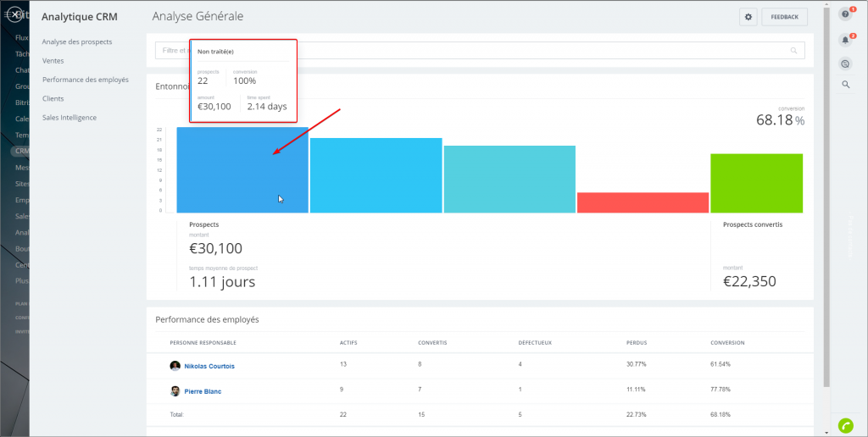Open the settings gear menu
The image size is (868, 437).
(x=748, y=17)
